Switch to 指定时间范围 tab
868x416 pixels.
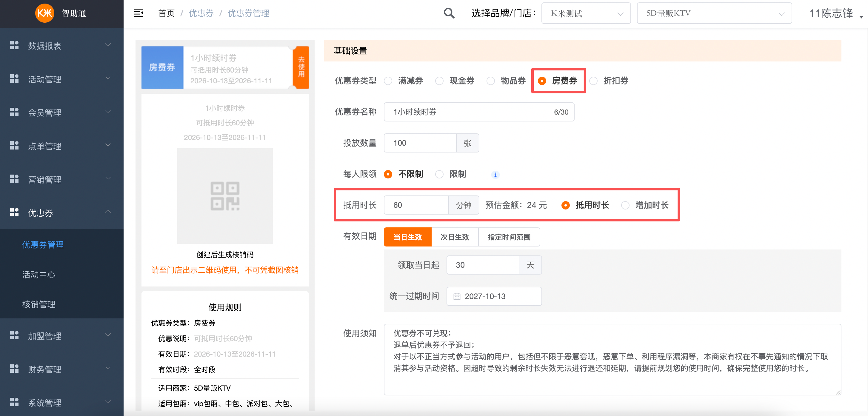tap(509, 237)
